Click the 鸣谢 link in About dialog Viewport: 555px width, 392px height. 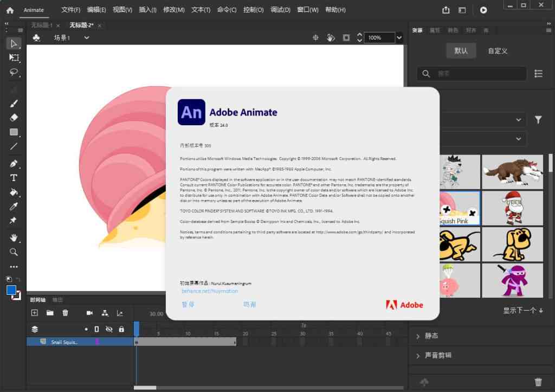[249, 305]
